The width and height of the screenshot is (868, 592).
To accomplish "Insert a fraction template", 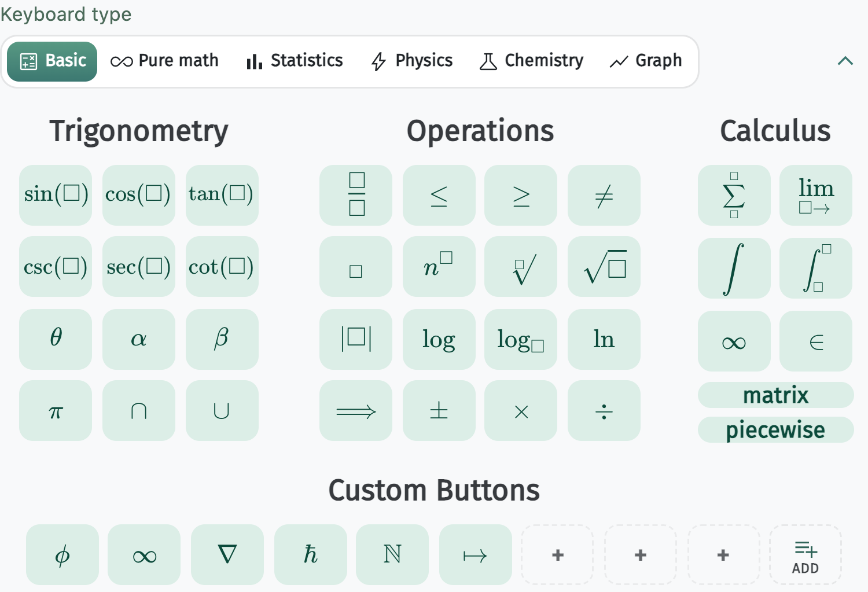I will 356,195.
